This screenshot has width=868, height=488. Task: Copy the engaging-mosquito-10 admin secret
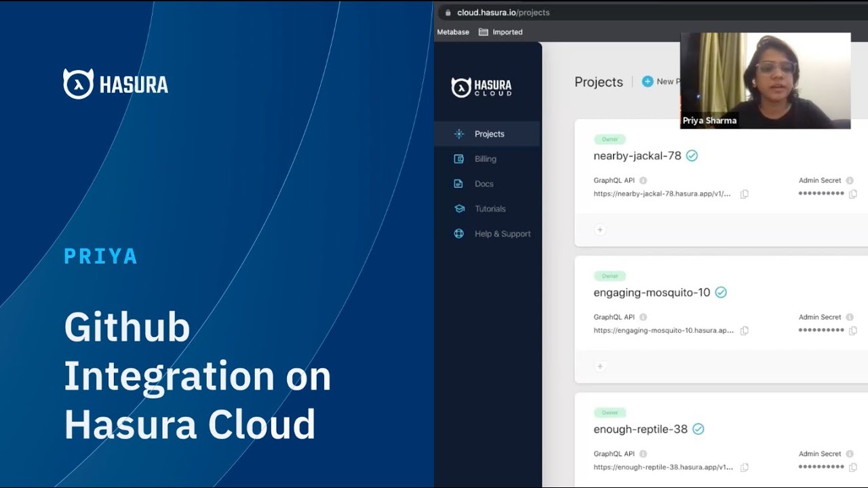point(853,331)
